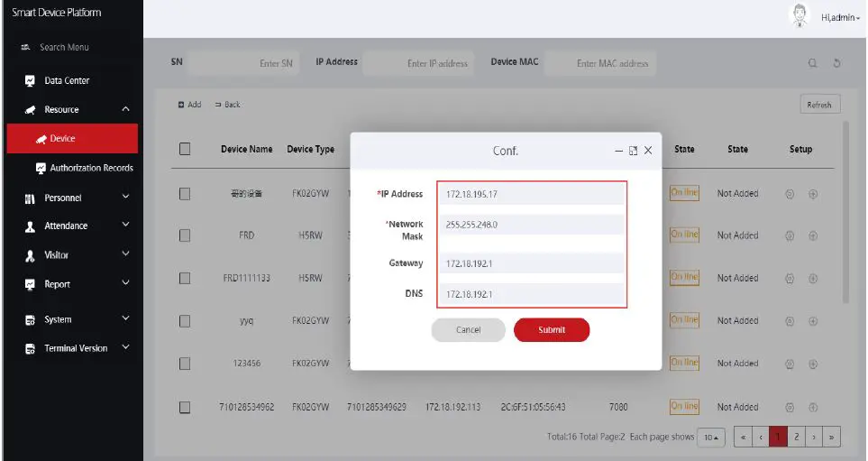
Task: Check the FRD row checkbox
Action: click(x=185, y=235)
